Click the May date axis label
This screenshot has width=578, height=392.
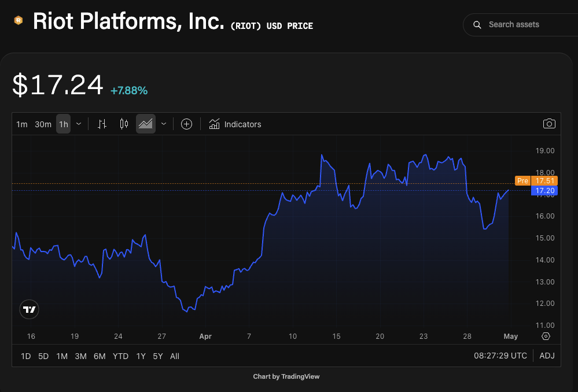tap(510, 336)
